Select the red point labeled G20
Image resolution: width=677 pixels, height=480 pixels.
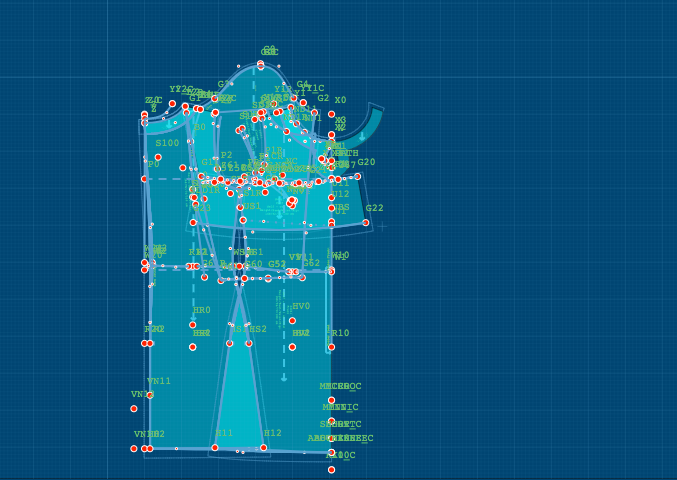click(358, 176)
